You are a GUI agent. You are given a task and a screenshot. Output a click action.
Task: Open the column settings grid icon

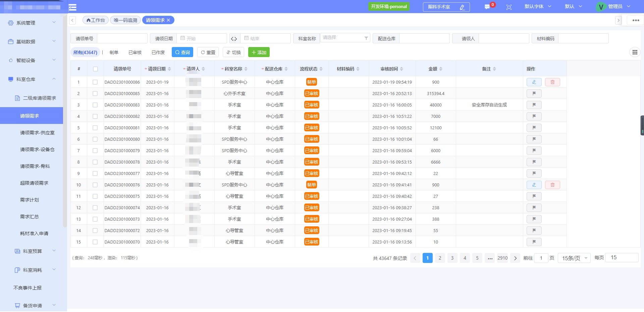635,52
